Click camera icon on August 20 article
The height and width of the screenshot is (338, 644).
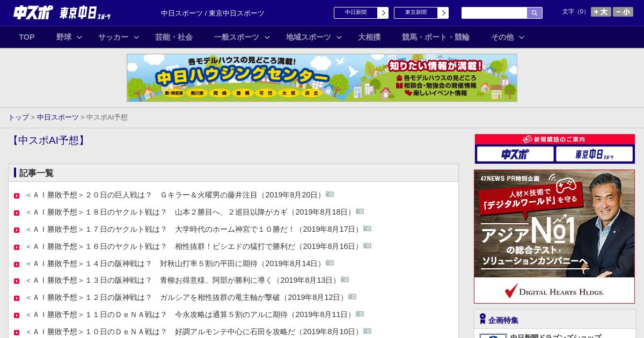coord(330,194)
